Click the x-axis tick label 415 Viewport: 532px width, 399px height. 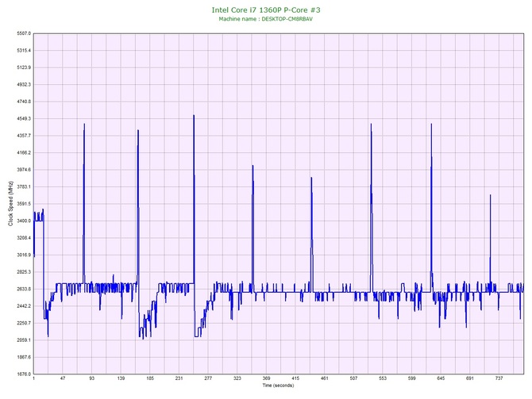295,378
